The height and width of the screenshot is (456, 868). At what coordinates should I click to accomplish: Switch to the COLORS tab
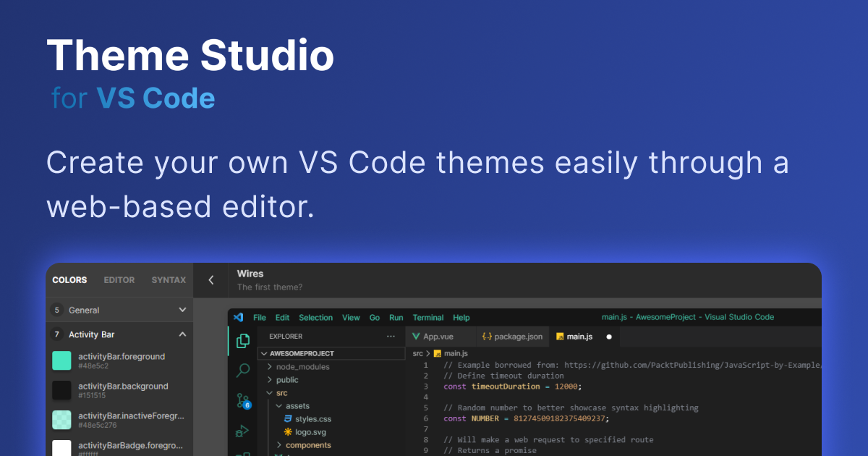[69, 280]
